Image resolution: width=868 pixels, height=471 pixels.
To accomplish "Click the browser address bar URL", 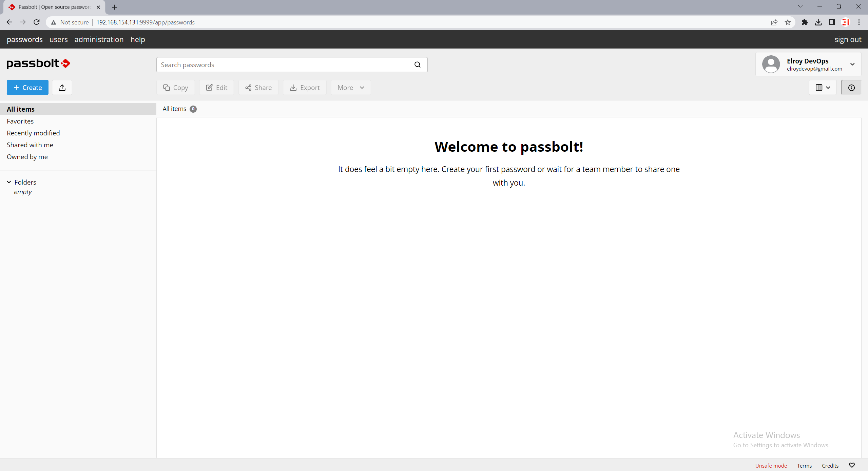I will coord(146,22).
